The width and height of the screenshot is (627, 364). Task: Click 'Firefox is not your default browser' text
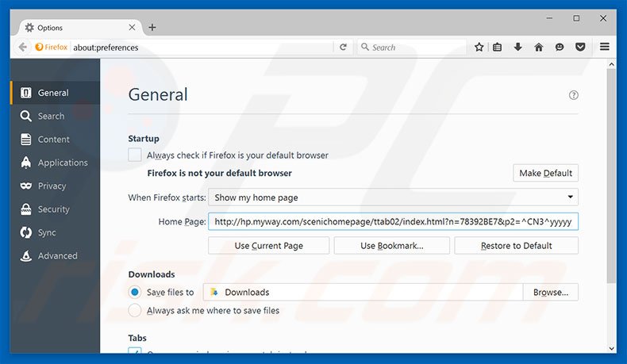(x=220, y=173)
